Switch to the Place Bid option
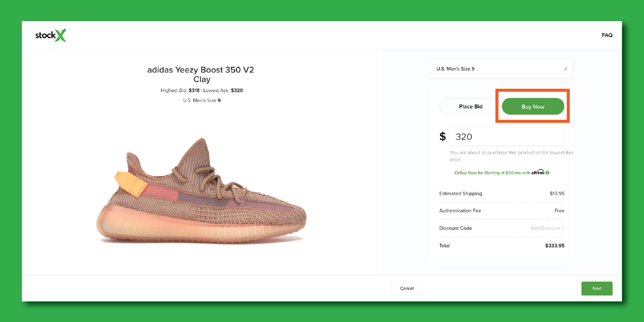The height and width of the screenshot is (322, 644). pos(470,107)
